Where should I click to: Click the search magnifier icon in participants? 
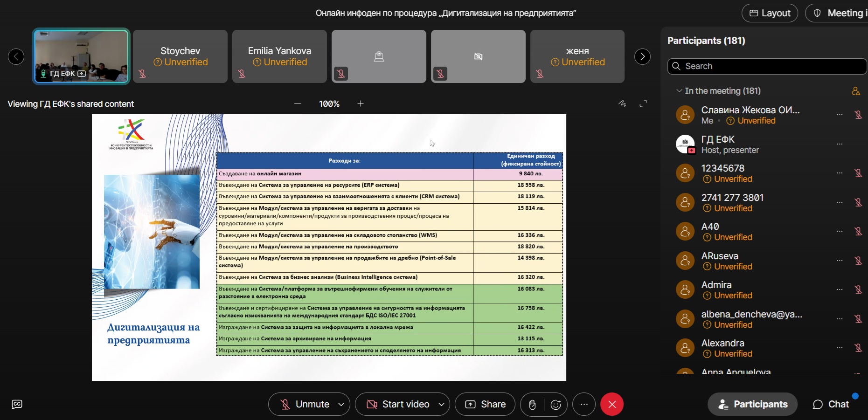676,66
